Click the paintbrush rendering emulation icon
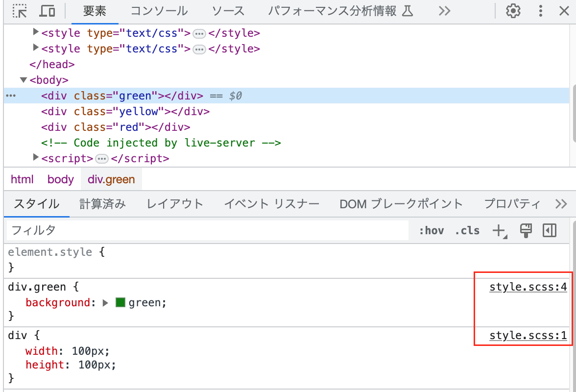This screenshot has height=392, width=576. coord(526,231)
